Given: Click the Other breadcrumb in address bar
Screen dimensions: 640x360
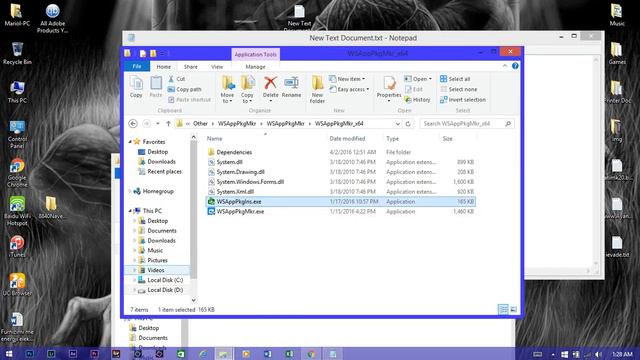Looking at the screenshot, I should click(200, 124).
